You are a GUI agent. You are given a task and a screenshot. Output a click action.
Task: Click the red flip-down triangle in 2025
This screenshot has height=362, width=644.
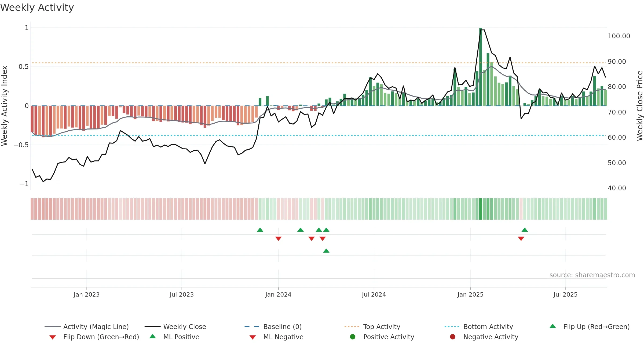click(521, 239)
